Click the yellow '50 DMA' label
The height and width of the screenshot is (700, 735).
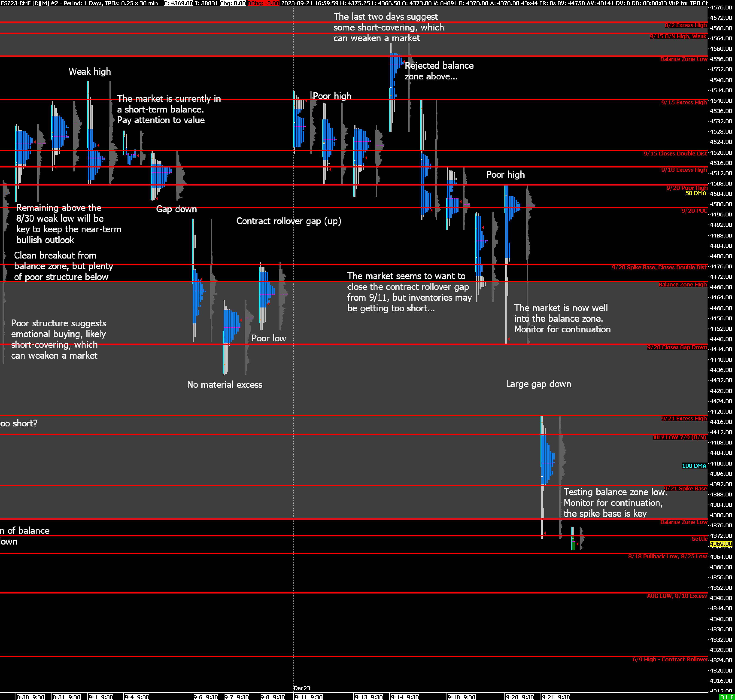pyautogui.click(x=696, y=193)
